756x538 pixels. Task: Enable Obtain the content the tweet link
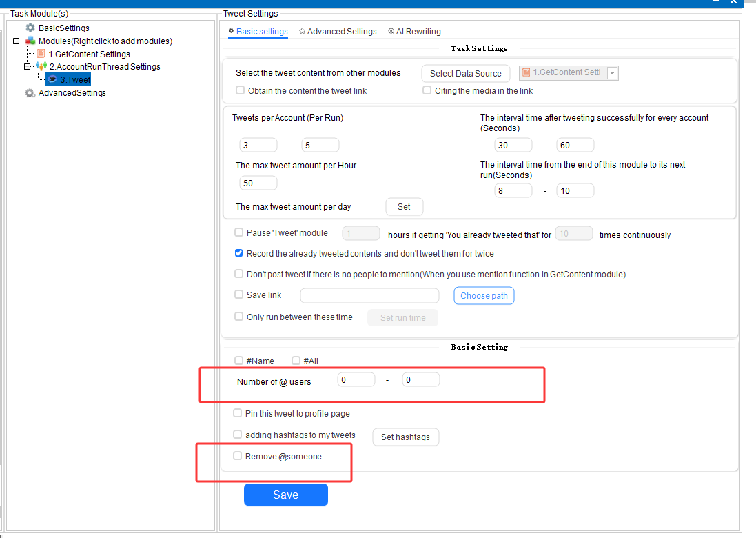240,90
